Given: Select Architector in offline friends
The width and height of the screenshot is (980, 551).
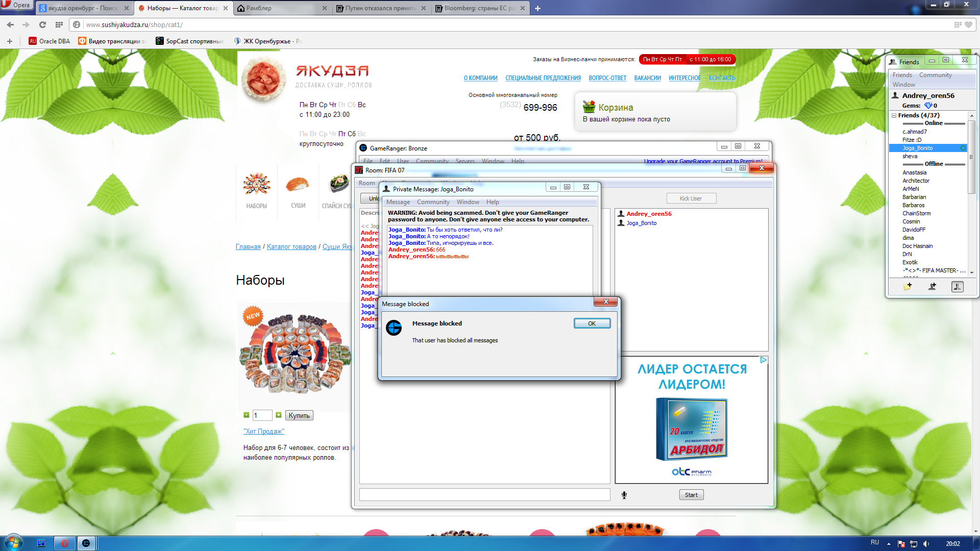Looking at the screenshot, I should point(916,181).
